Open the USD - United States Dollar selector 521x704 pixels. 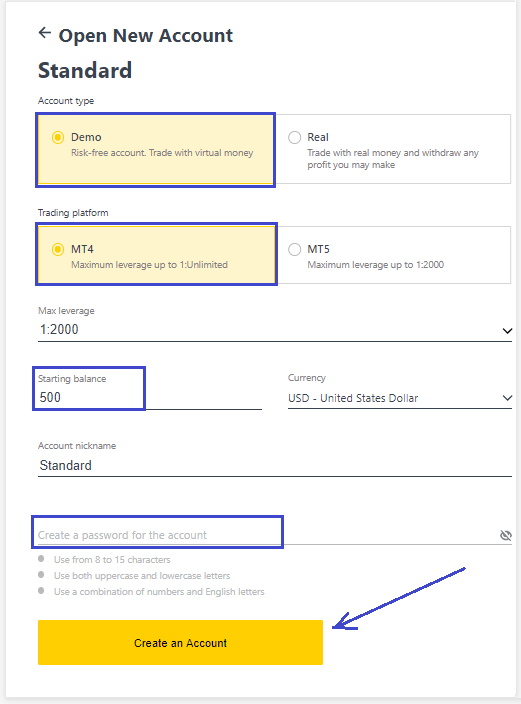(400, 398)
